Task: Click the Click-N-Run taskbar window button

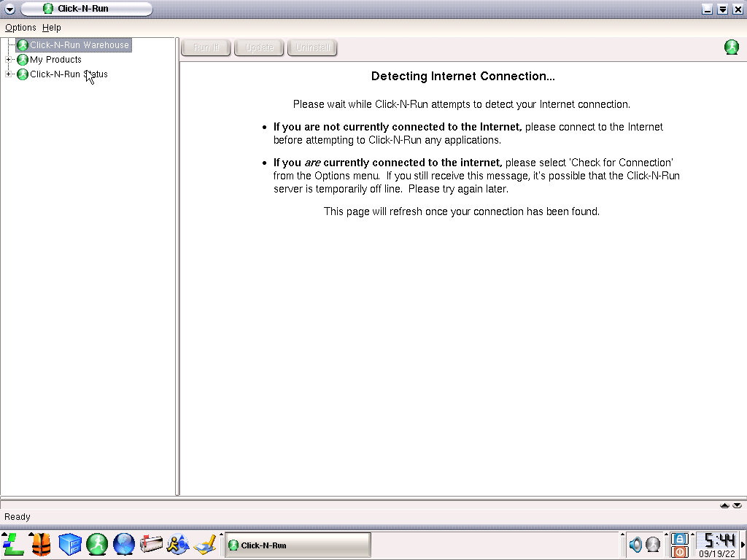Action: 298,545
